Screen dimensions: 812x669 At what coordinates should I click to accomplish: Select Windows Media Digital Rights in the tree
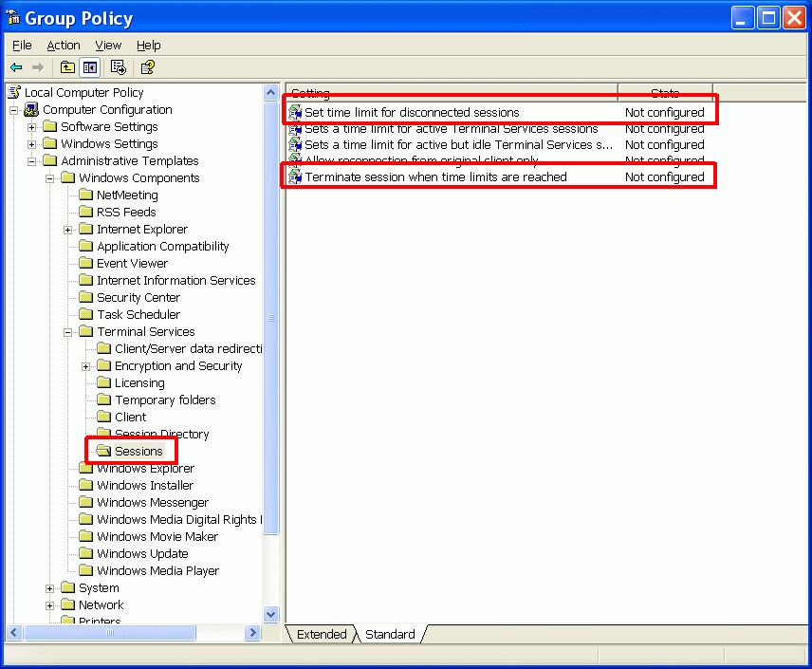179,520
